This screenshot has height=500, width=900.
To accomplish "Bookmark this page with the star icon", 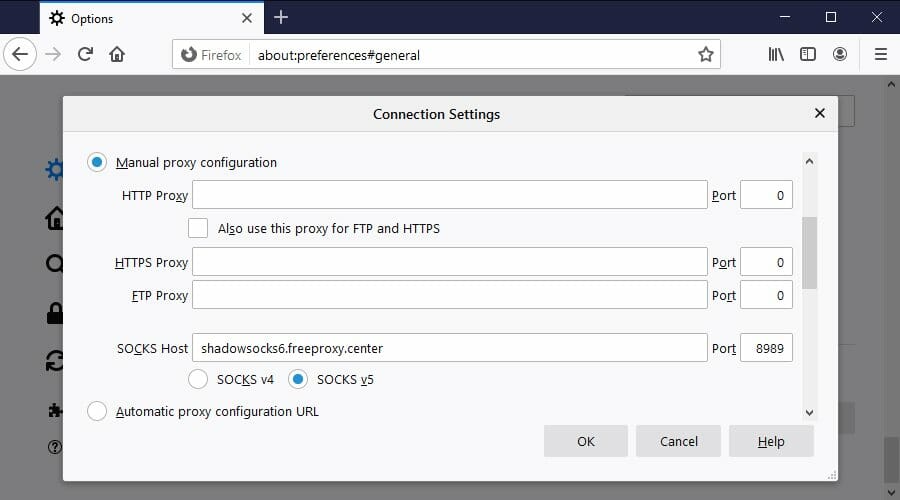I will click(705, 55).
